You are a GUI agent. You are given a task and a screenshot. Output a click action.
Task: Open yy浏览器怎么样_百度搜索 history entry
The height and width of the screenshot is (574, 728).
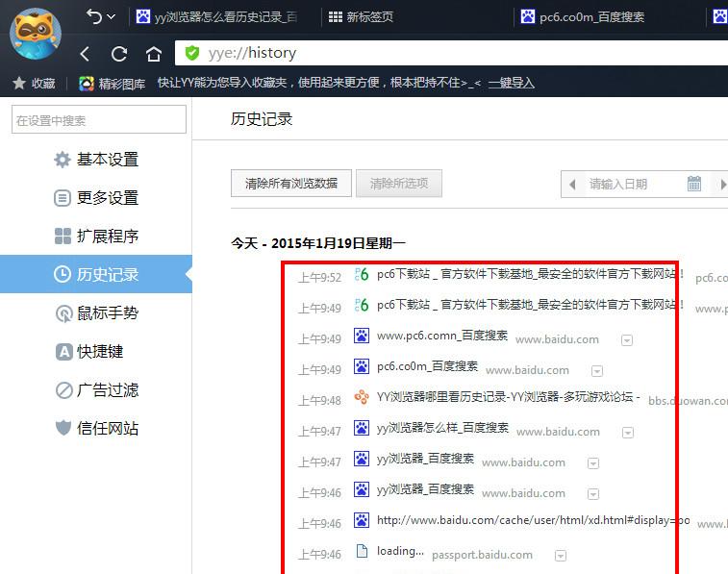pyautogui.click(x=442, y=427)
